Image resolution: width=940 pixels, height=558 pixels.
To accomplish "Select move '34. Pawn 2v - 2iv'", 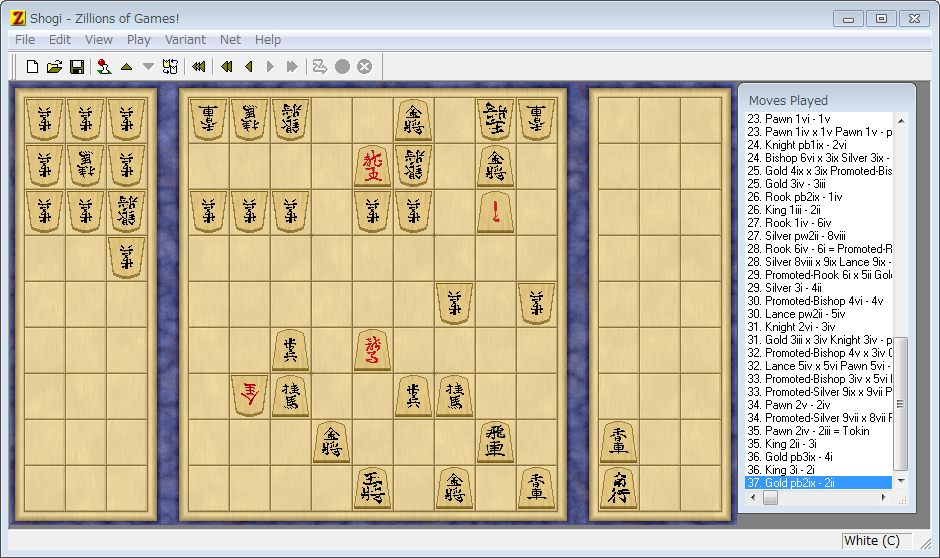I will (818, 405).
